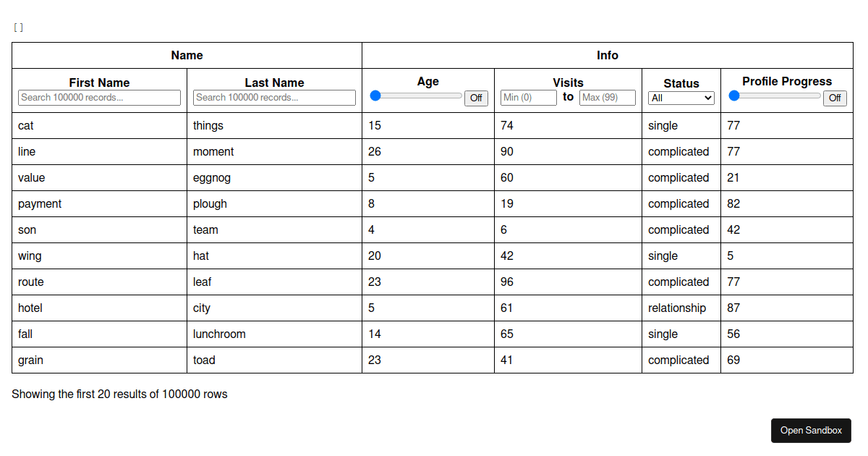Open the Status filter dropdown
Image resolution: width=868 pixels, height=456 pixels.
click(x=681, y=98)
